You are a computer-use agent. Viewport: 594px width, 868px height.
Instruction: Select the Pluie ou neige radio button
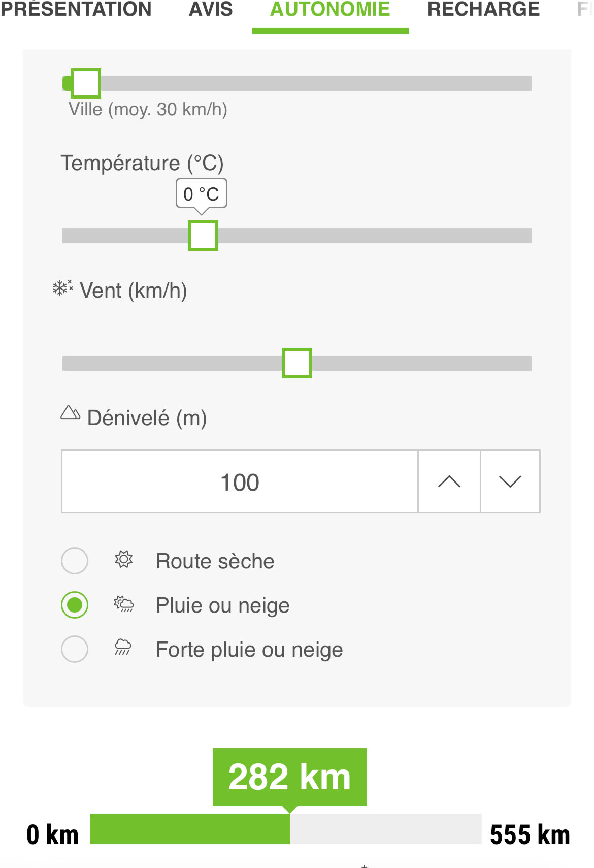coord(75,605)
